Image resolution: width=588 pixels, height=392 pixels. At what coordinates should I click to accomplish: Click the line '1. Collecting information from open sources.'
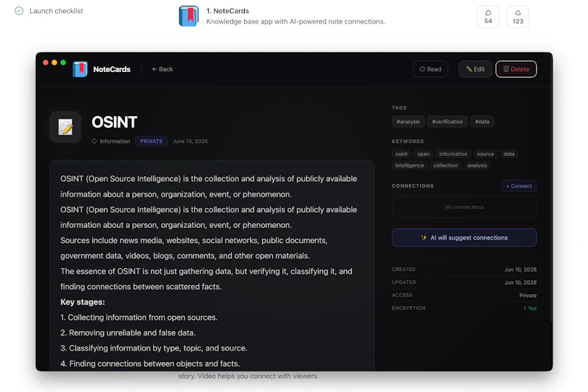(139, 318)
